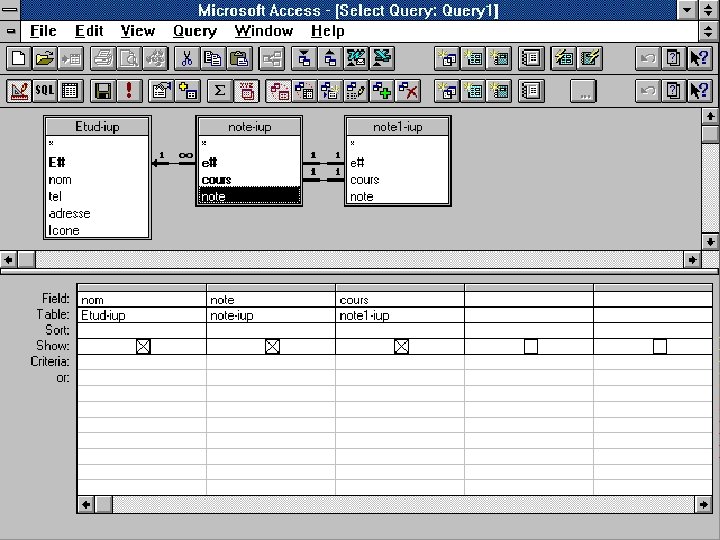The height and width of the screenshot is (540, 720).
Task: Click the AutoForm lightning table icon
Action: pos(564,59)
